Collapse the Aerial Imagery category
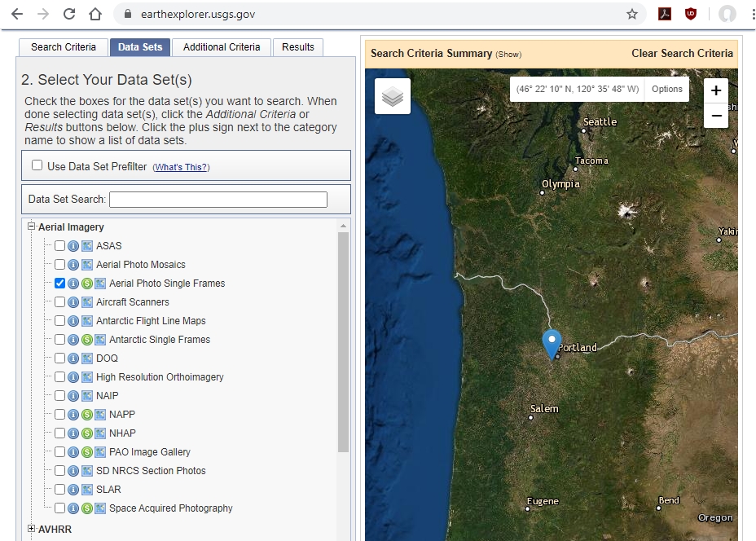The image size is (756, 541). click(x=32, y=227)
